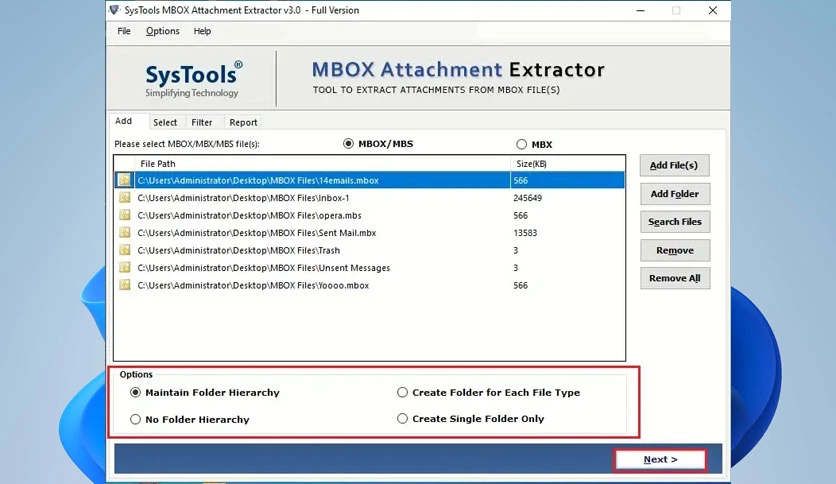Click the mailbox icon beside Yoooo.mbox
836x484 pixels.
click(125, 285)
